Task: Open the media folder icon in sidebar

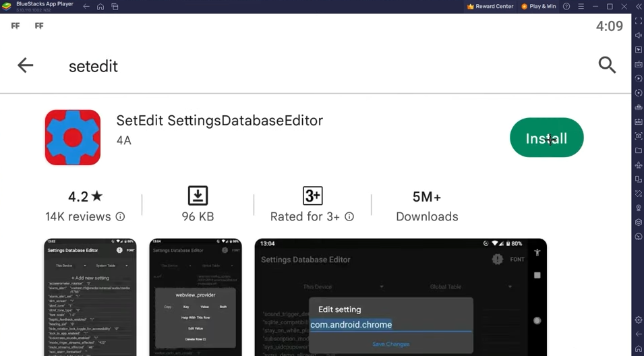Action: click(x=638, y=150)
